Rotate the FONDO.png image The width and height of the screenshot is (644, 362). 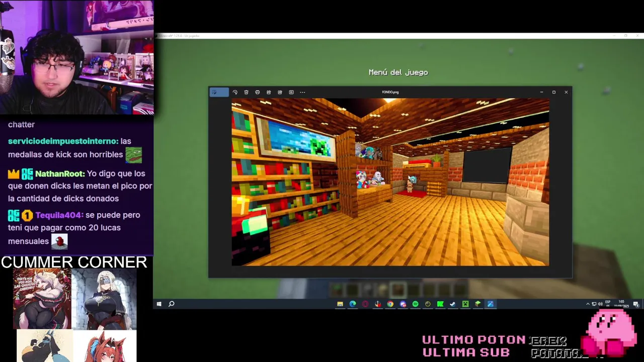[x=235, y=92]
